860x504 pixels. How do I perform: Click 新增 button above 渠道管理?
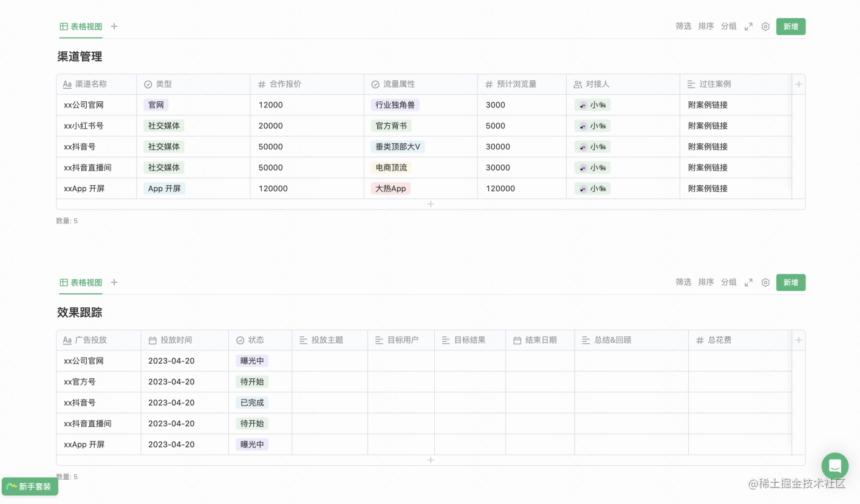pos(791,27)
